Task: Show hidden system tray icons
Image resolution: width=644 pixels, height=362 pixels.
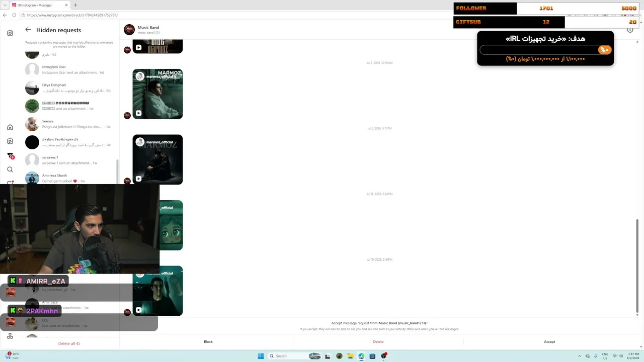Action: pyautogui.click(x=580, y=356)
